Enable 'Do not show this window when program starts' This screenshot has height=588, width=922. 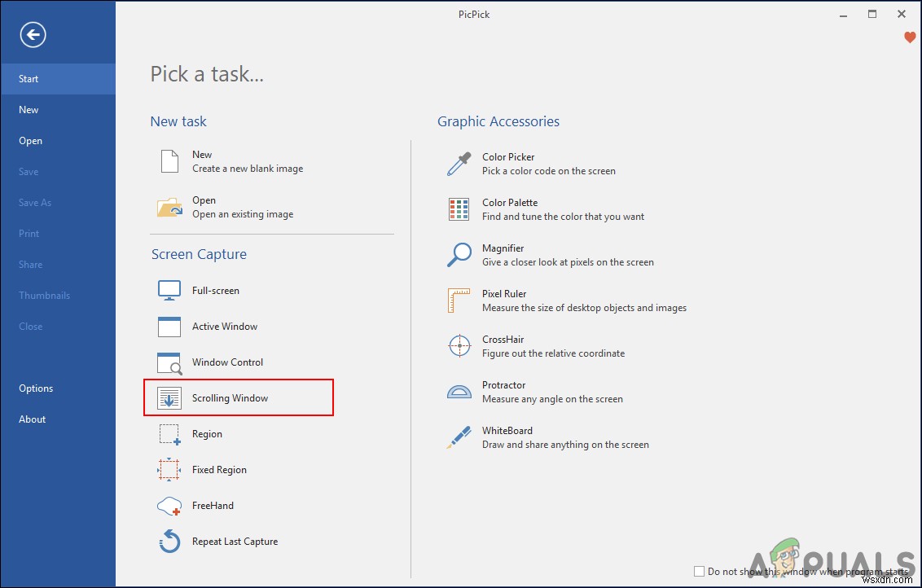tap(699, 571)
